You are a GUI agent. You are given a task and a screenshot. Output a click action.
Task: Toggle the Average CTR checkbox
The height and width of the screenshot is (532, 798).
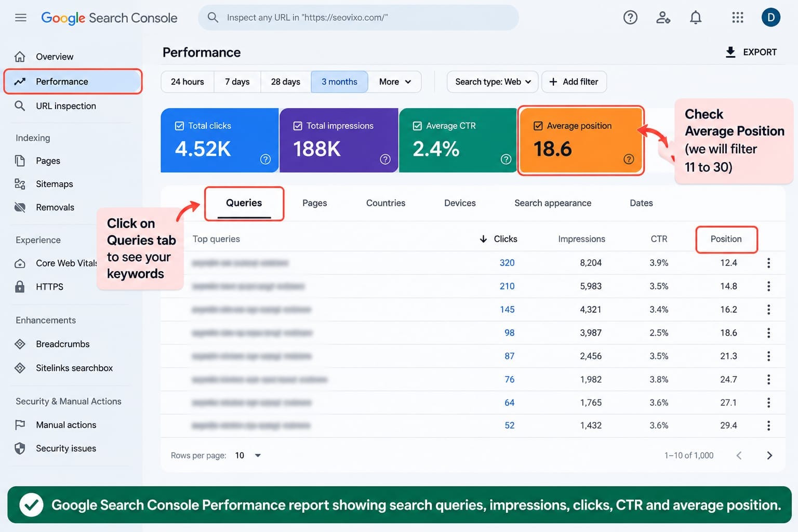pyautogui.click(x=417, y=126)
